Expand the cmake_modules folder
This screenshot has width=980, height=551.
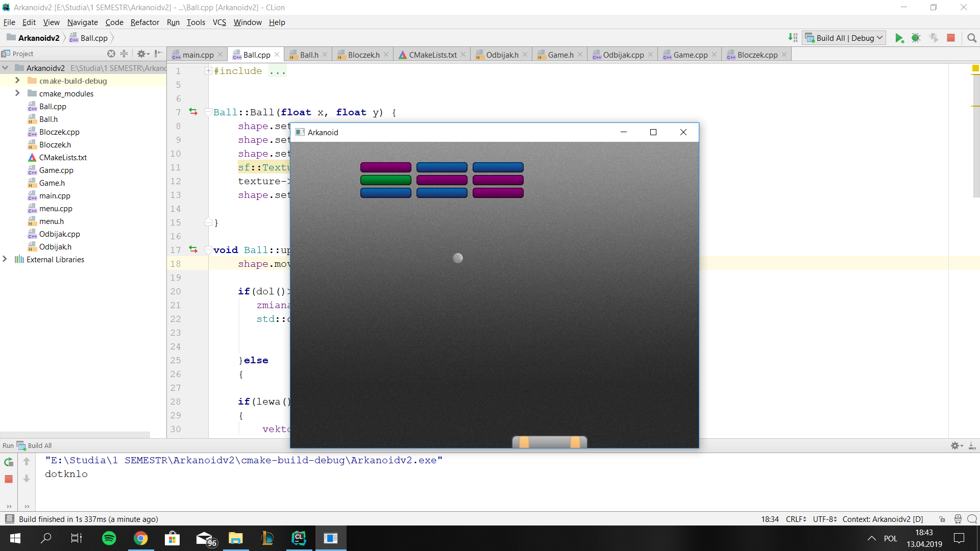point(17,93)
